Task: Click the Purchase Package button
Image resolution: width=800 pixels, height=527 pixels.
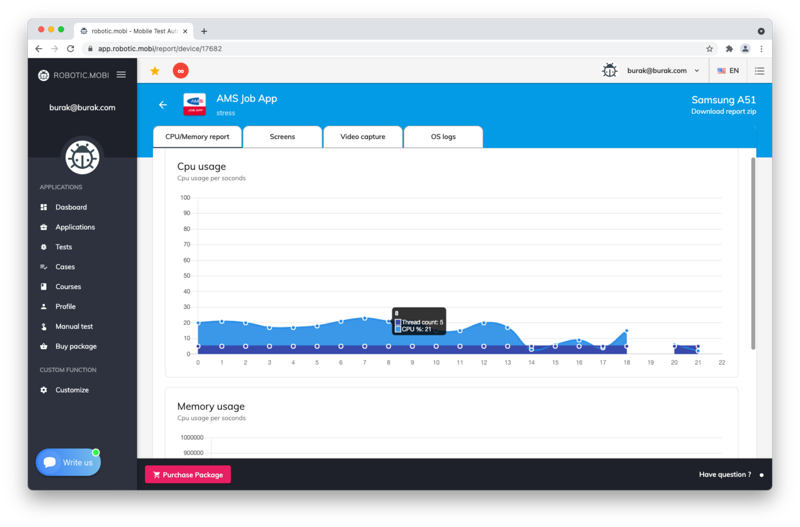Action: (188, 475)
